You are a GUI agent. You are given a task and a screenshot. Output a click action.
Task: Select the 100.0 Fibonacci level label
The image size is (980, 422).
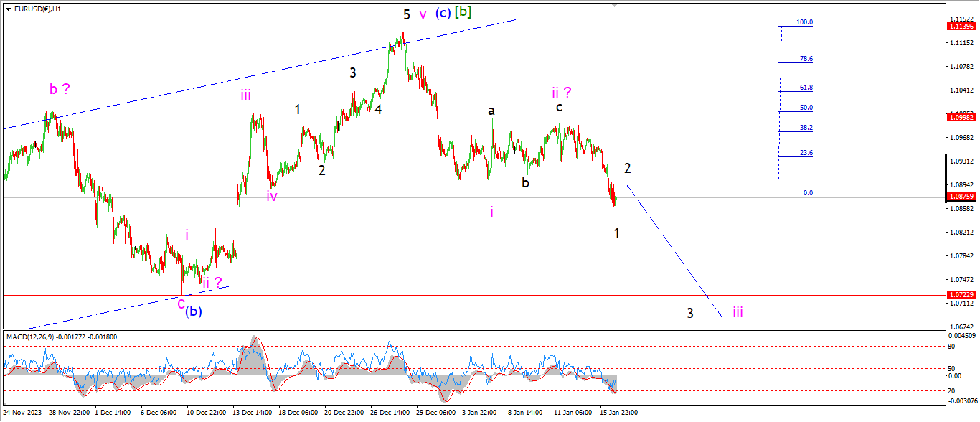click(804, 23)
